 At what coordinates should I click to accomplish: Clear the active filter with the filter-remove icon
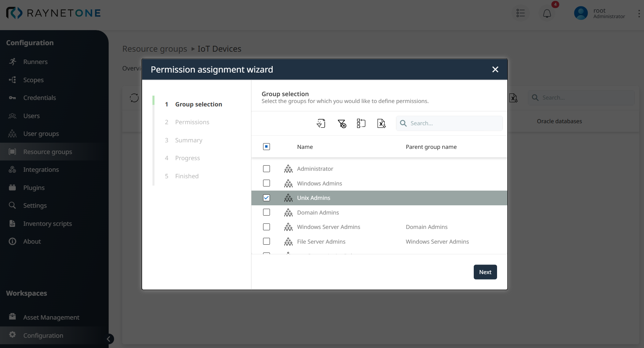coord(342,123)
